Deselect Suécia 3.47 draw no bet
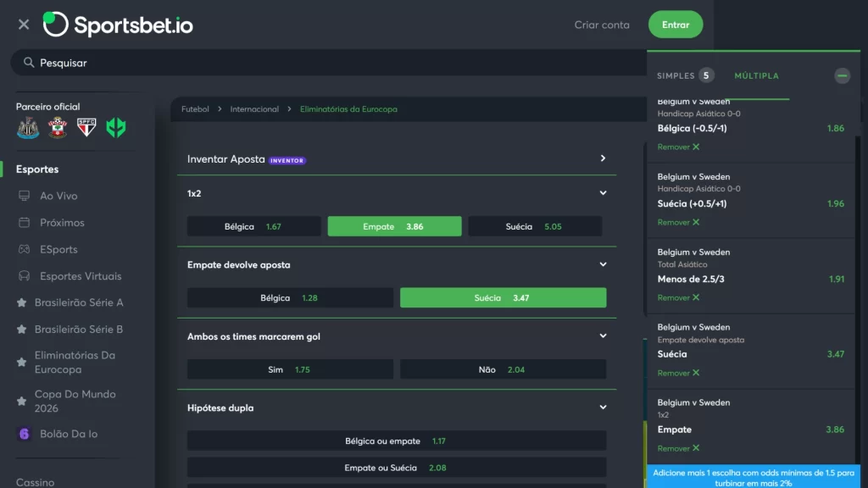This screenshot has height=488, width=868. [x=503, y=297]
